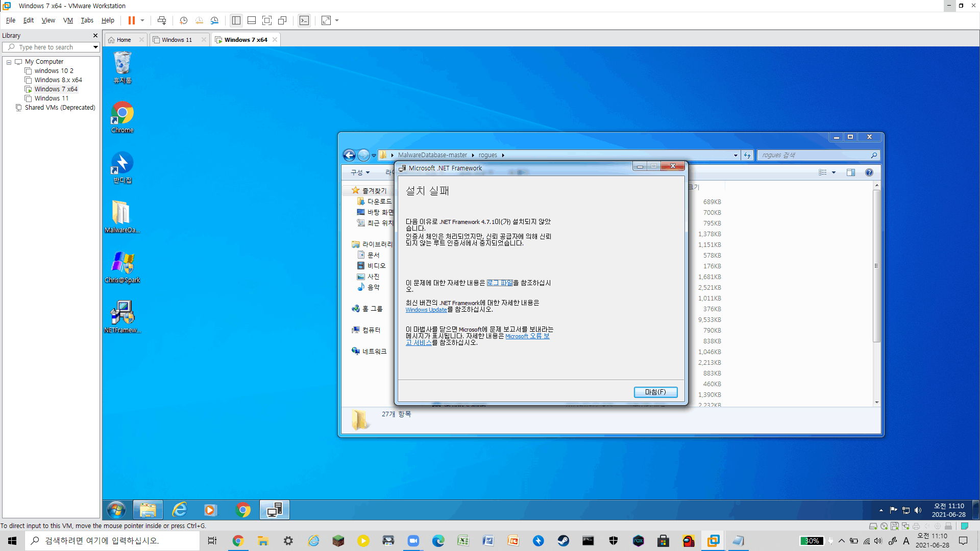980x551 pixels.
Task: Take a snapshot of this virtual machine
Action: 183,20
